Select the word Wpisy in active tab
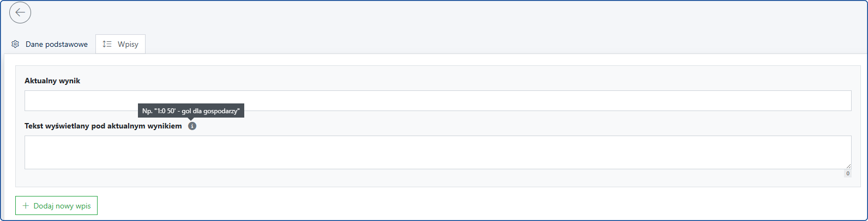The width and height of the screenshot is (868, 221). pyautogui.click(x=128, y=44)
